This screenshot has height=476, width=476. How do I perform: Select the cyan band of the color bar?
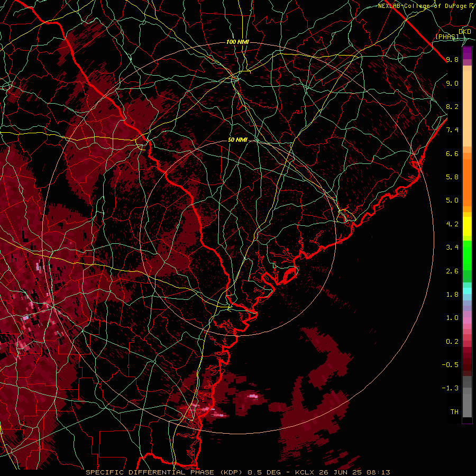point(467,291)
